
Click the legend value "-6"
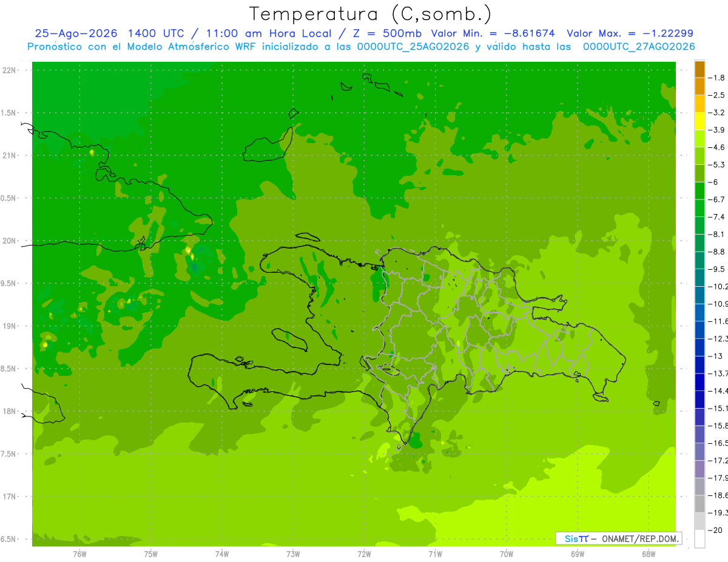pos(714,182)
